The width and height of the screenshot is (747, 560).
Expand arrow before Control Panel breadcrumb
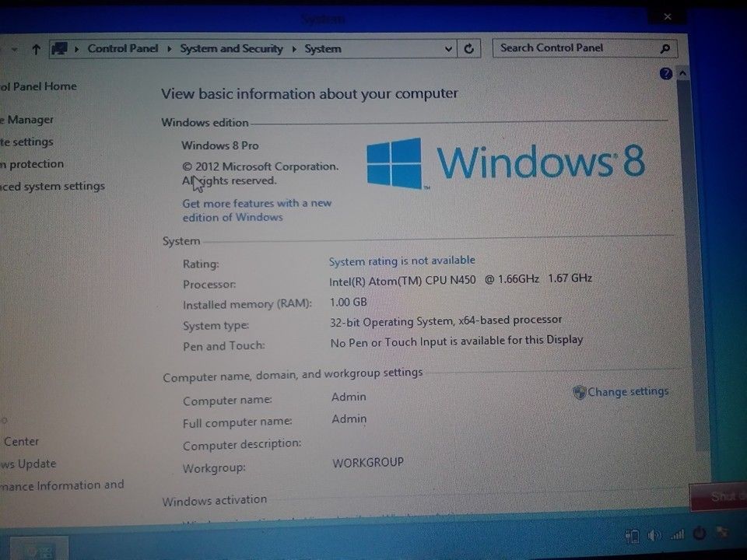coord(77,49)
